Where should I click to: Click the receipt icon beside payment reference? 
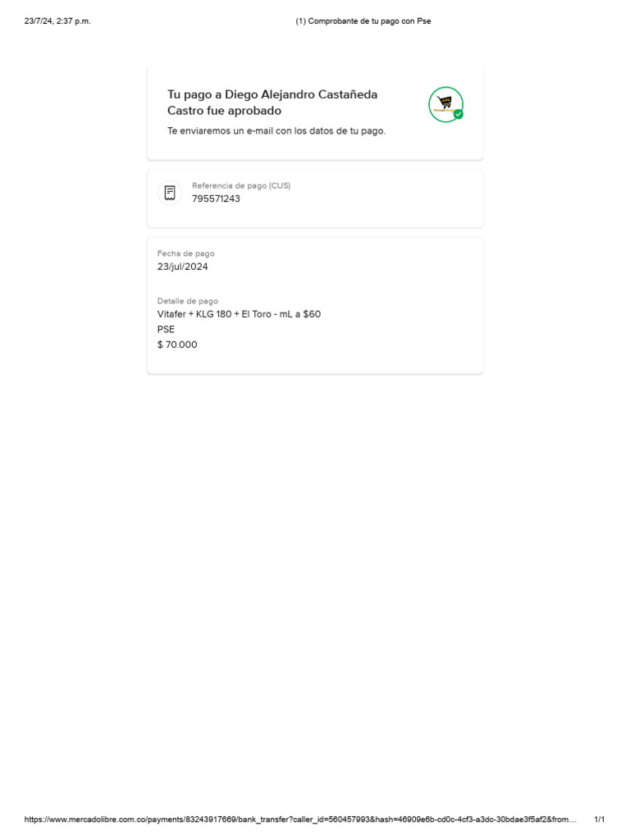tap(170, 193)
